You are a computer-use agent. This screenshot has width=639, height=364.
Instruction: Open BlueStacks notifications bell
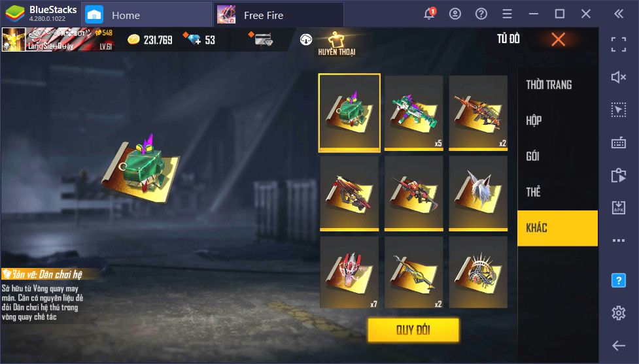430,14
